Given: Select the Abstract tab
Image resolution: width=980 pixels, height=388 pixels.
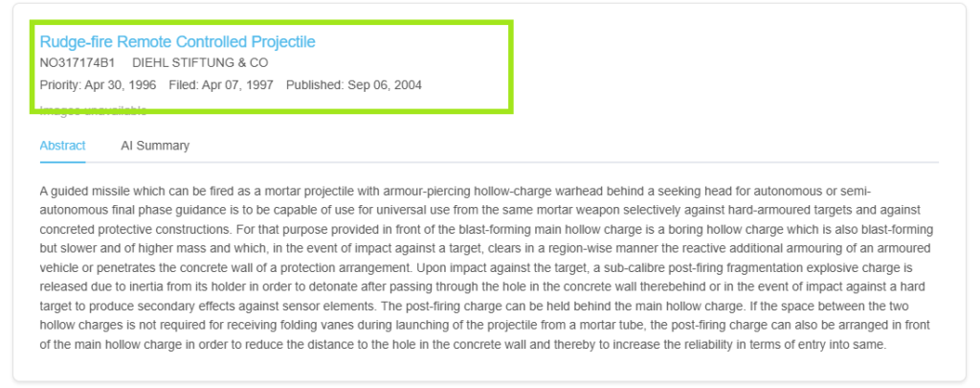Looking at the screenshot, I should [62, 146].
